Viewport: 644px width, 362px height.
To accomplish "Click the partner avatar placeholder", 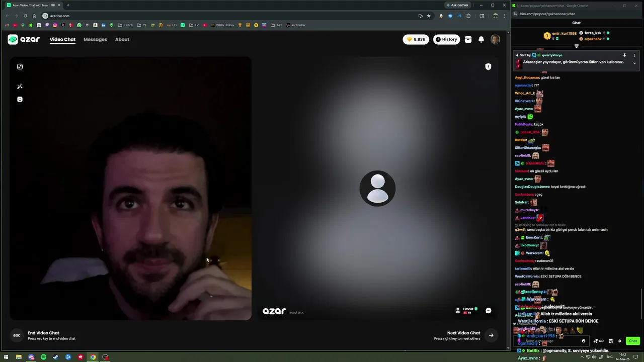I will pyautogui.click(x=377, y=189).
